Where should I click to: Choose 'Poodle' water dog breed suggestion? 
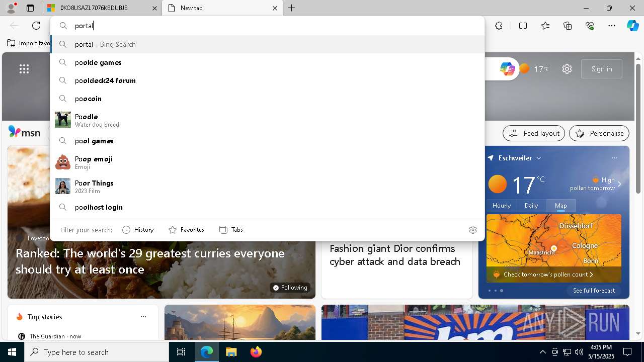267,120
